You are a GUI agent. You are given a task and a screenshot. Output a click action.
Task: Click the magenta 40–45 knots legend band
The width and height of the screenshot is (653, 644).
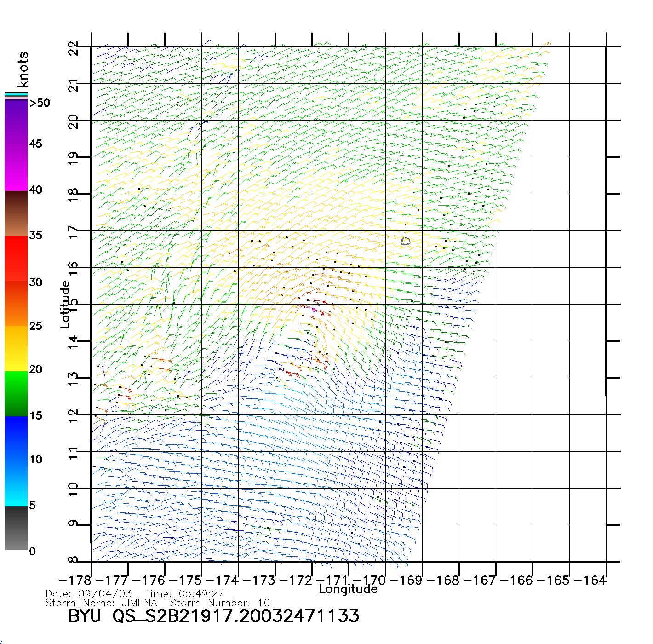click(16, 168)
